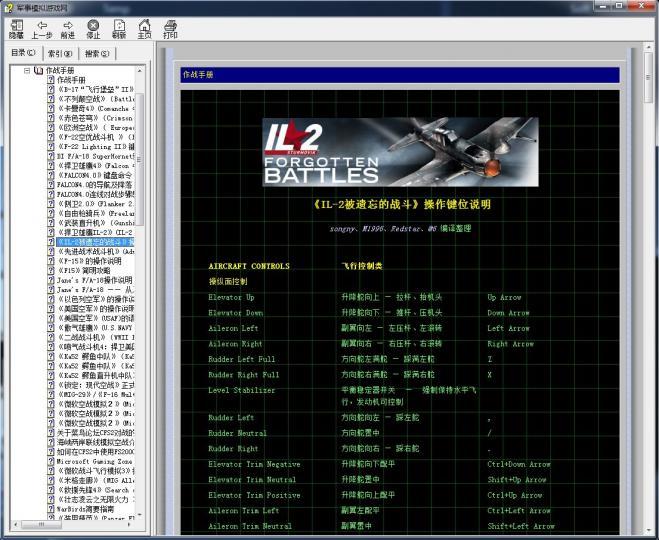The height and width of the screenshot is (540, 659).
Task: Go to home via 主页 icon
Action: 144,26
